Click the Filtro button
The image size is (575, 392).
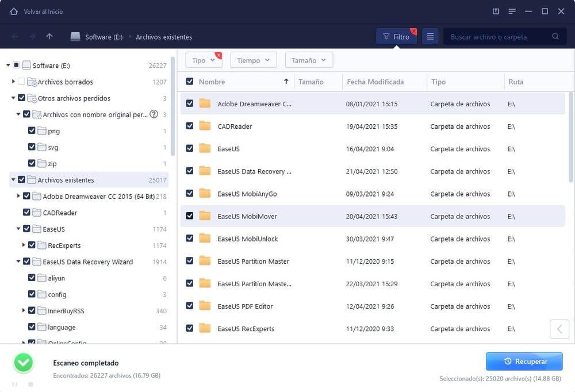pyautogui.click(x=396, y=37)
